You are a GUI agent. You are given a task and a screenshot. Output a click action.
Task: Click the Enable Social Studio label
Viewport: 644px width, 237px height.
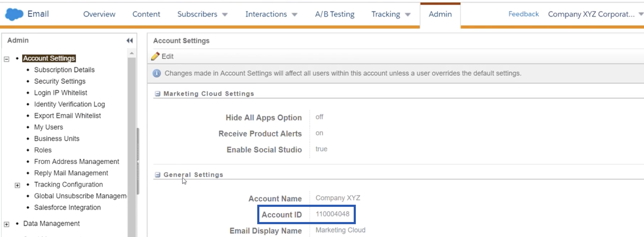264,150
